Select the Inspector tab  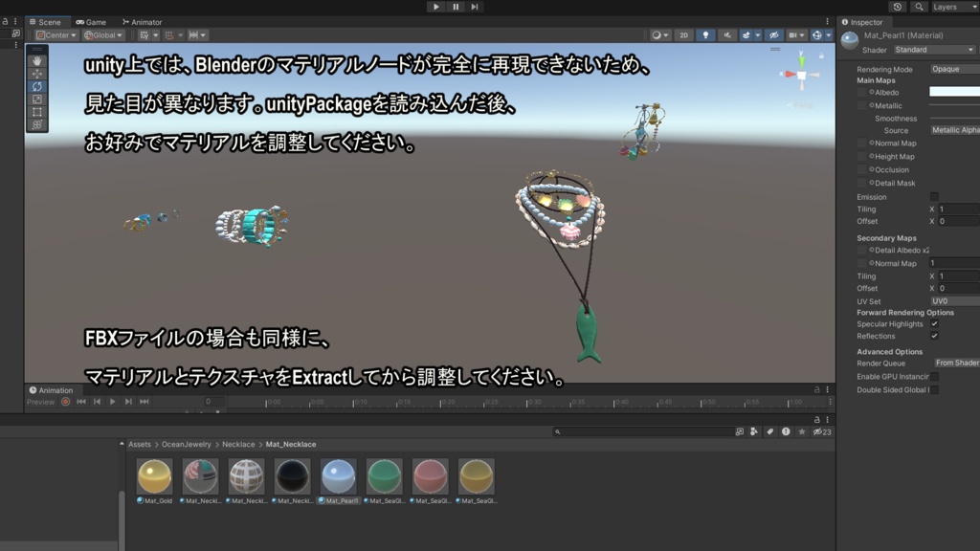click(x=862, y=22)
